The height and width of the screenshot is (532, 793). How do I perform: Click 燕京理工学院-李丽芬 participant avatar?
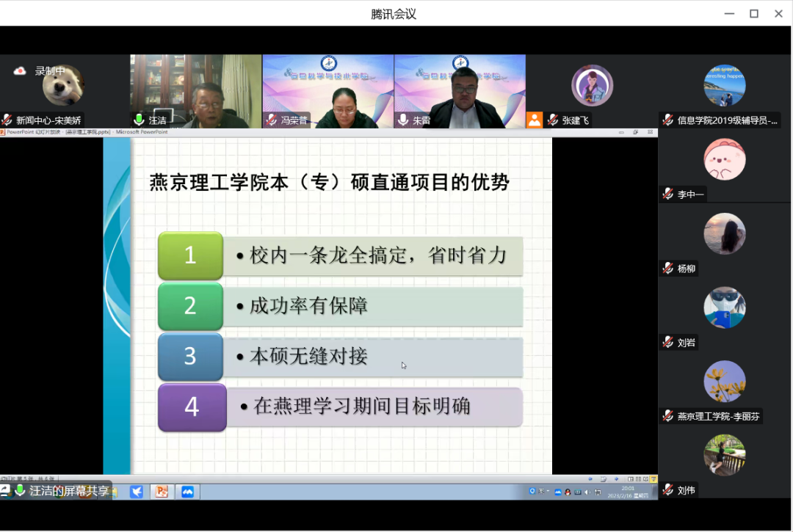724,382
